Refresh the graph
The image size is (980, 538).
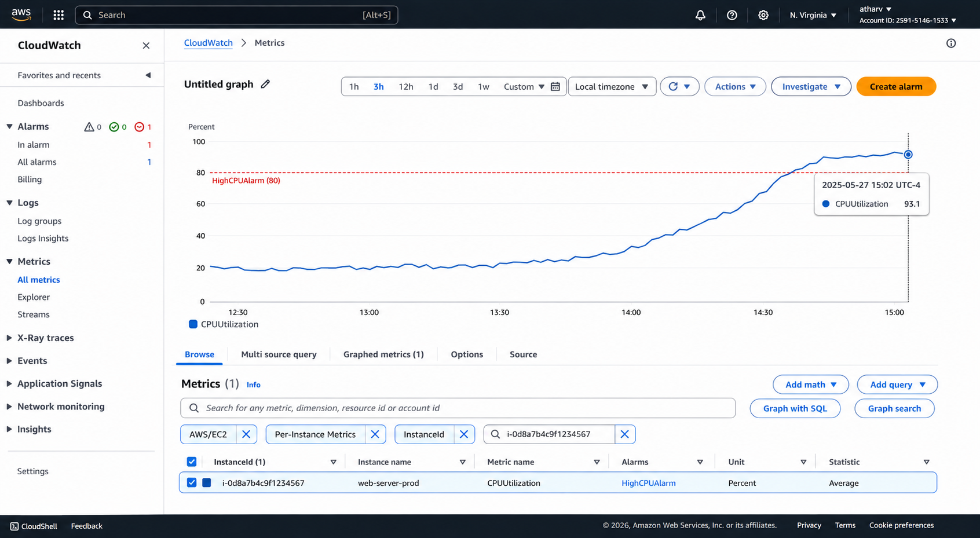(673, 86)
